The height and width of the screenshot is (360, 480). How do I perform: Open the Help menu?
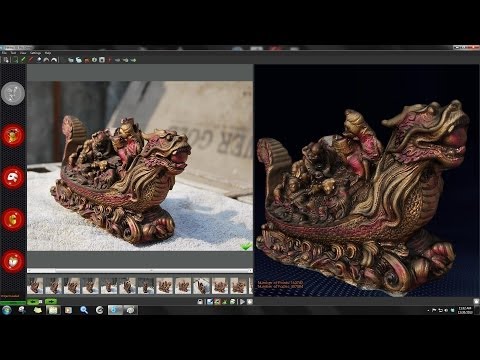(x=48, y=53)
